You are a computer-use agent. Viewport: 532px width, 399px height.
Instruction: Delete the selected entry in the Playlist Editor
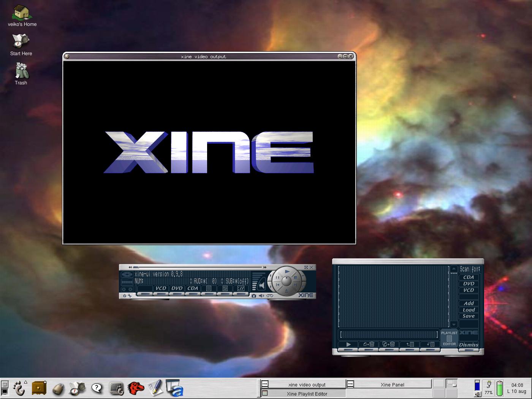click(369, 344)
